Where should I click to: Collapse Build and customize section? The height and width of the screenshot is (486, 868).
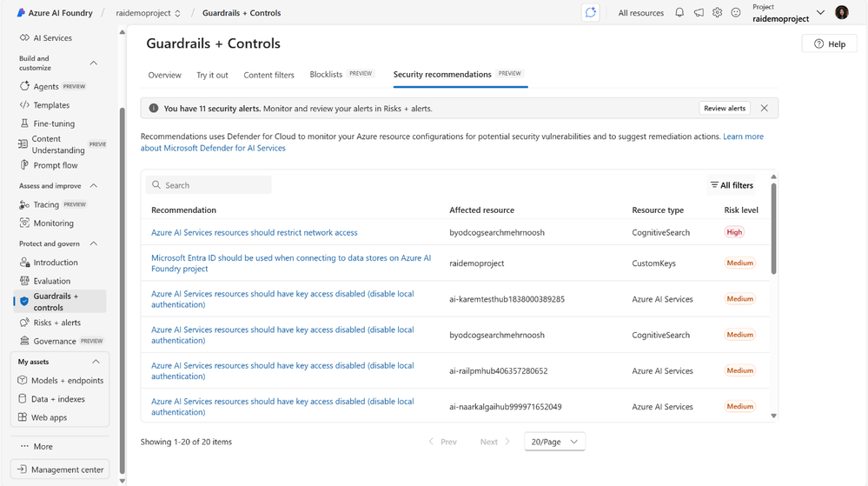pos(94,63)
